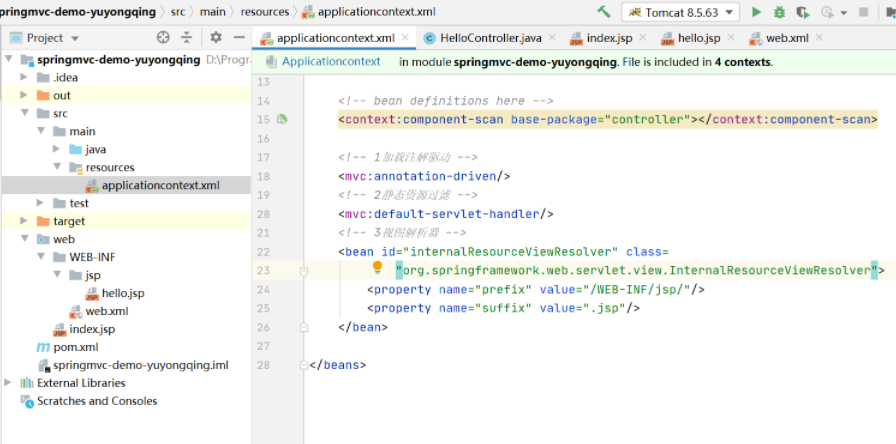Click the Applicationcontext link in the banner

(331, 61)
